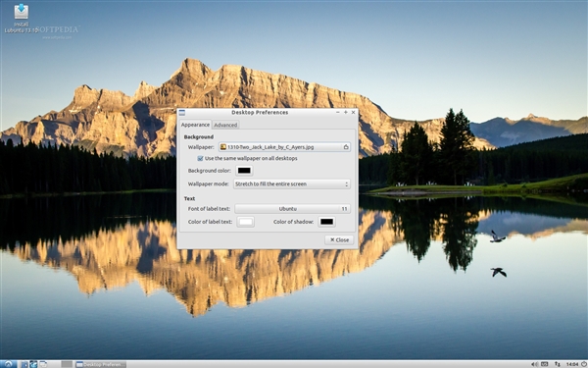This screenshot has width=588, height=368.
Task: Open the Install Lubuntu 13.10 desktop icon
Action: pyautogui.click(x=21, y=18)
